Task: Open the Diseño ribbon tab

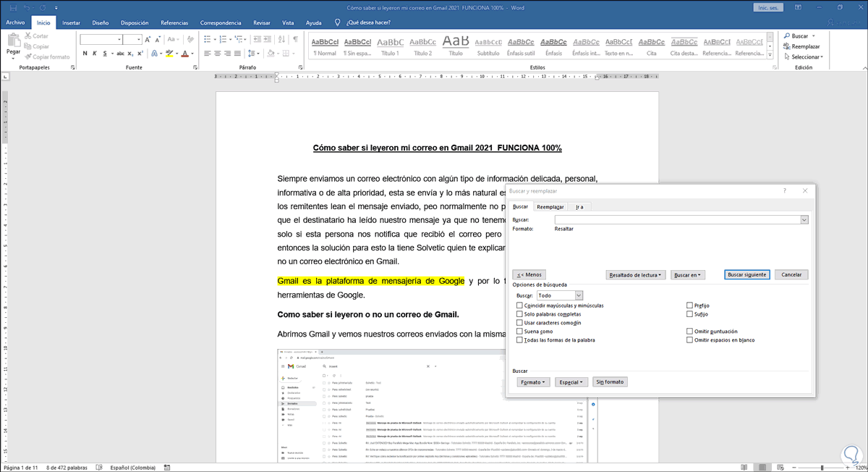Action: (101, 22)
